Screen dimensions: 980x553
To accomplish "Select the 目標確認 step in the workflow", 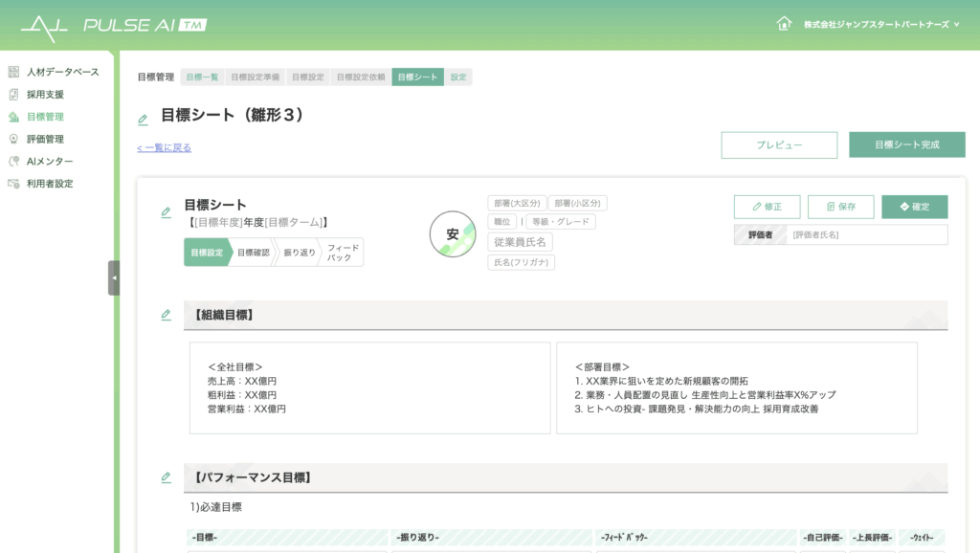I will click(x=254, y=253).
